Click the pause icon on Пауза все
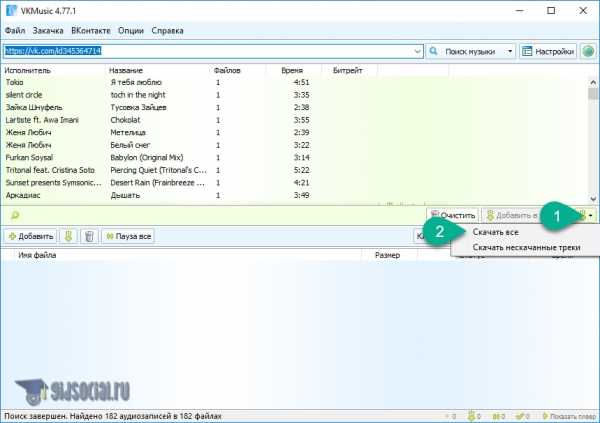Screen dimensions: 600x423 (x=110, y=237)
